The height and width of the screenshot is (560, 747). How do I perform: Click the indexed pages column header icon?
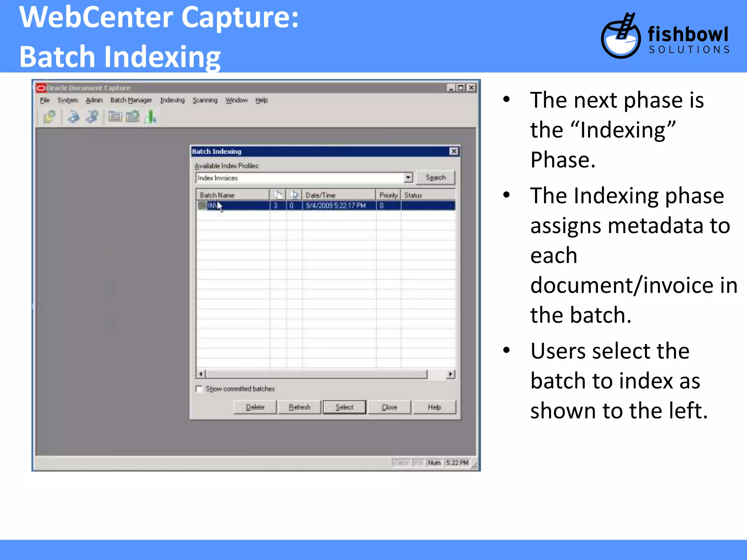[295, 195]
